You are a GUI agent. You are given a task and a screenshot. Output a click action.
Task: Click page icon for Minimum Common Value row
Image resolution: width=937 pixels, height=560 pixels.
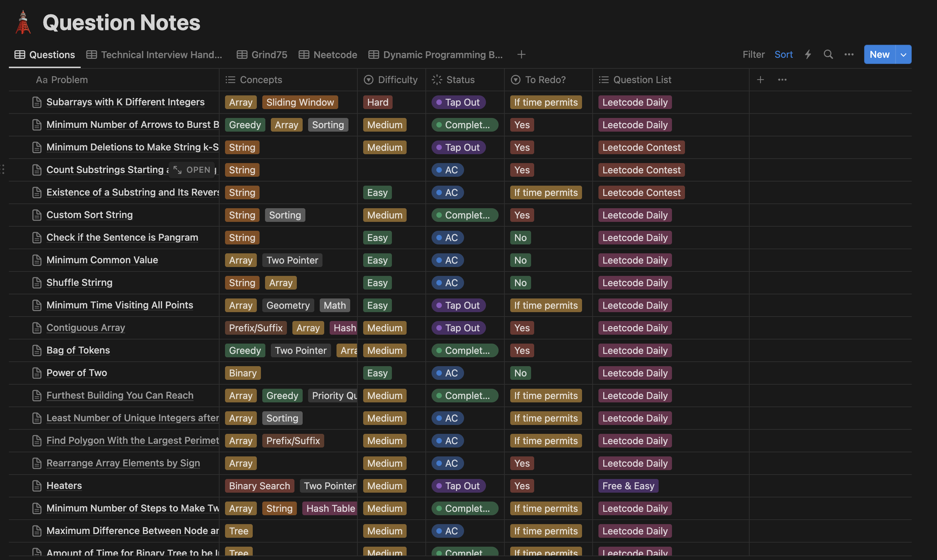pos(37,260)
